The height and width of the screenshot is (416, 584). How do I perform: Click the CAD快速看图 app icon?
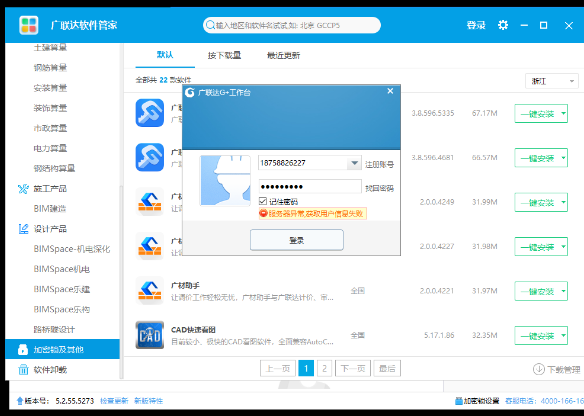pyautogui.click(x=150, y=335)
